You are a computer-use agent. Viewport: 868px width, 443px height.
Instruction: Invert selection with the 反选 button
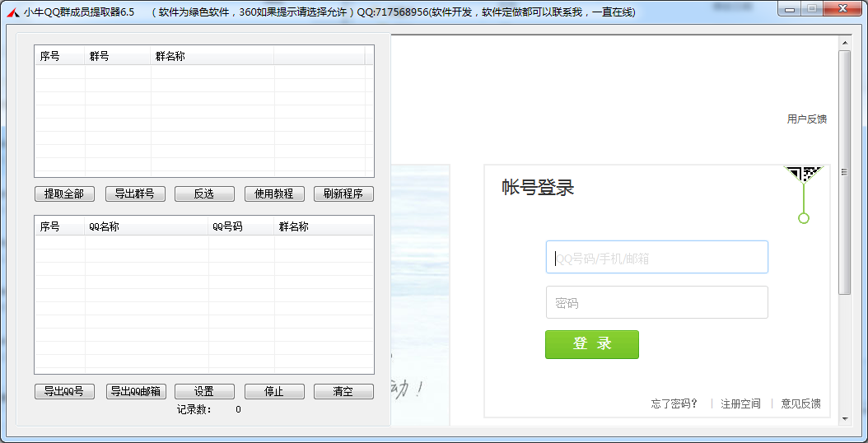pyautogui.click(x=204, y=194)
